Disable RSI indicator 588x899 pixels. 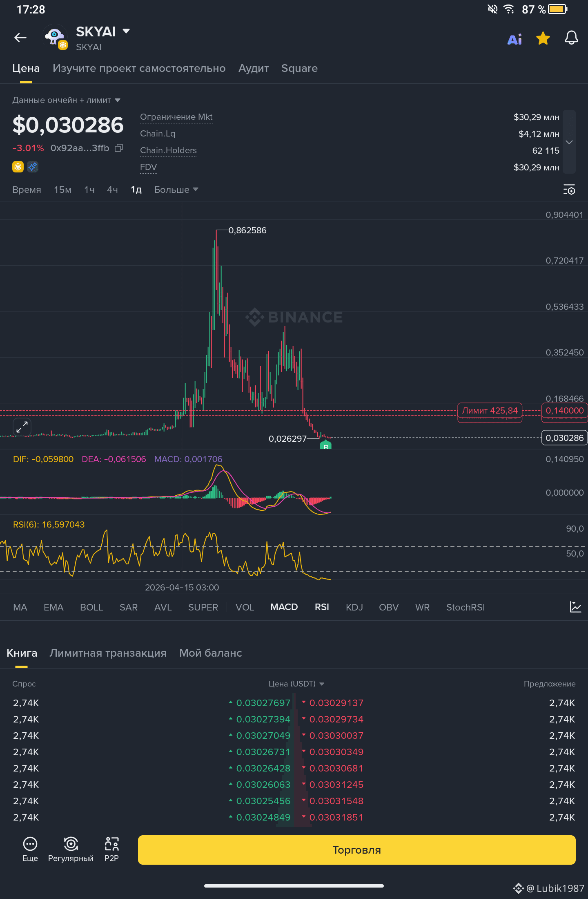coord(322,607)
